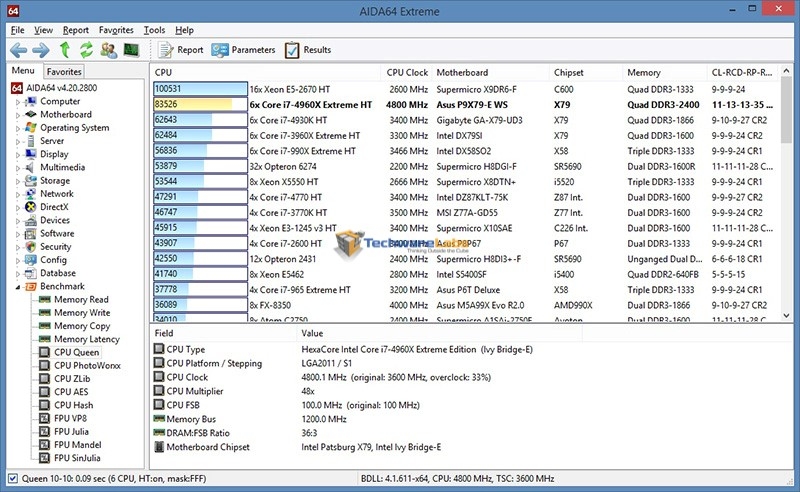Viewport: 800px width, 492px height.
Task: Click the Software icon in the tree
Action: [x=31, y=234]
